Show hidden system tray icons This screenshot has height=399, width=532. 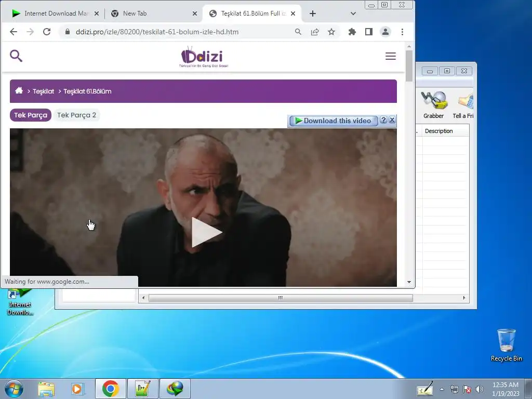tap(442, 389)
